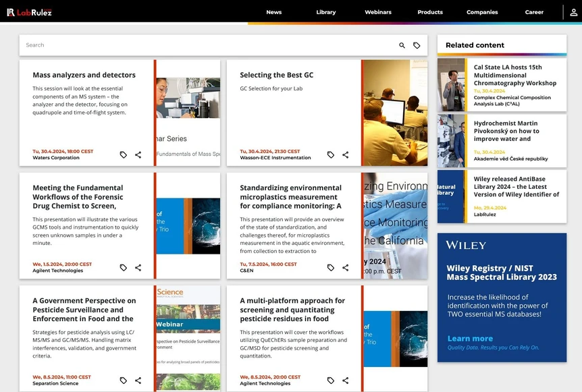582x392 pixels.
Task: Click Separation Science organizer text
Action: click(x=55, y=383)
